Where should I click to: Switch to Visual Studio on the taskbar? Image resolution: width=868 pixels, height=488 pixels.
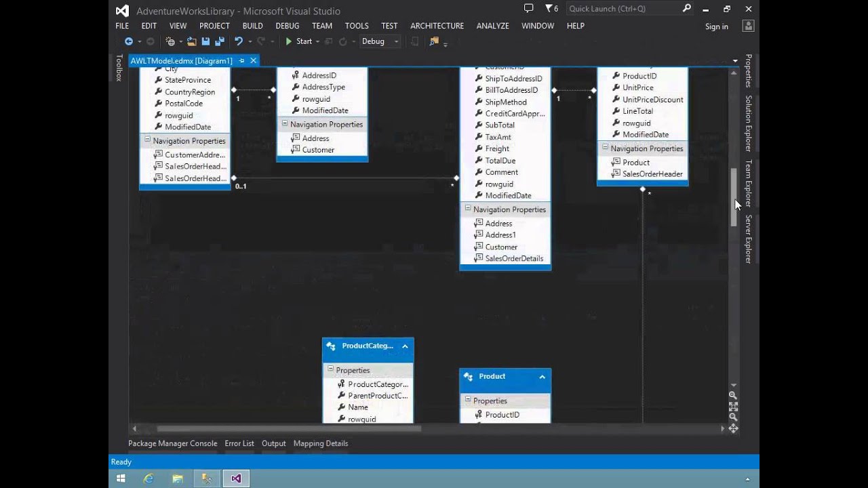point(235,479)
